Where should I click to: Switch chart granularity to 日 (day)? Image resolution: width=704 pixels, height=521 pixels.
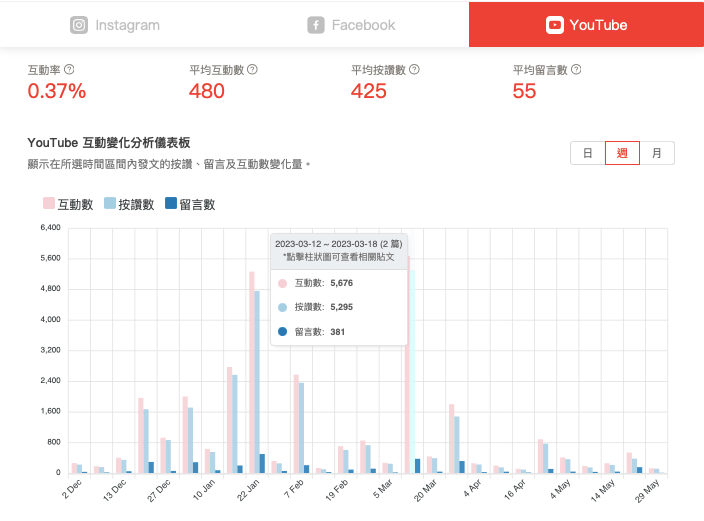[588, 153]
